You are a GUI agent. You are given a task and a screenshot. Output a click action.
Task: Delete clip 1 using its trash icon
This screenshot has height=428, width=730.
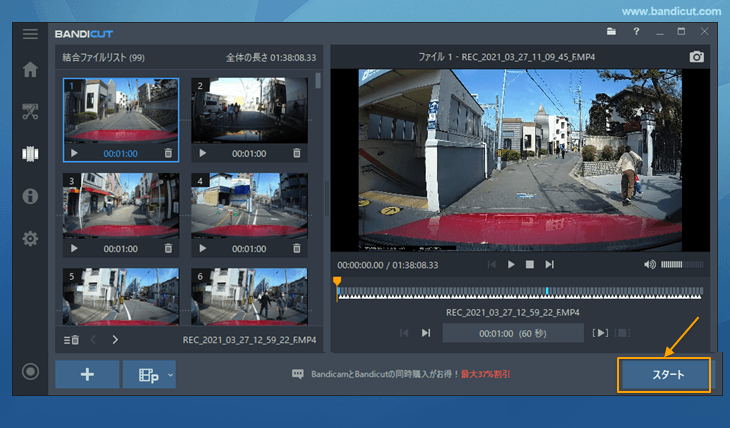168,154
